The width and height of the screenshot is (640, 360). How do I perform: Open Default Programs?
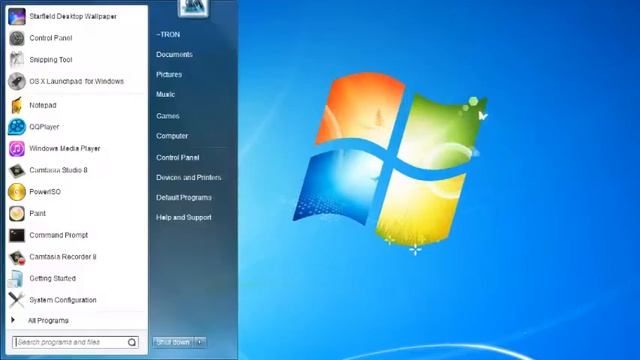(x=184, y=198)
